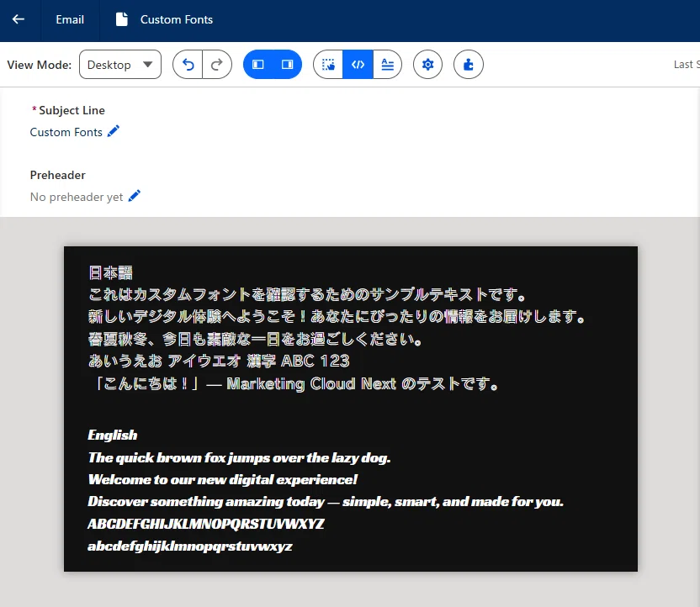Click the puzzle piece extensions icon
700x607 pixels.
pos(469,65)
